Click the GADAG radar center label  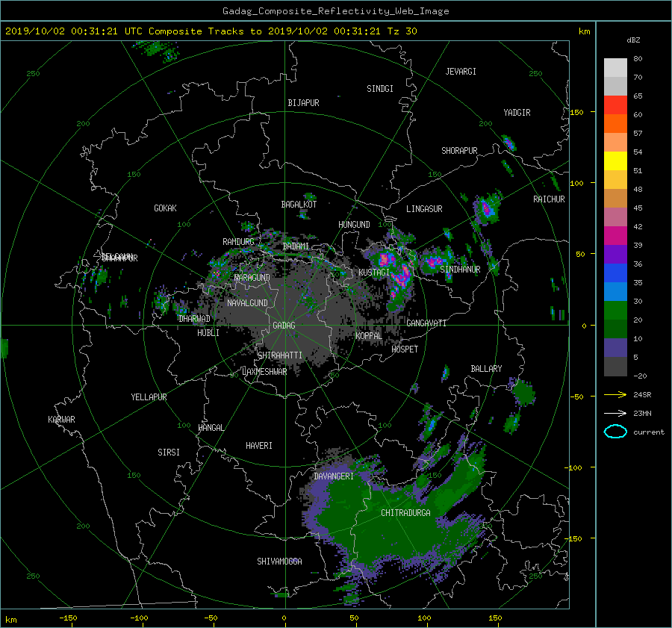tap(284, 326)
